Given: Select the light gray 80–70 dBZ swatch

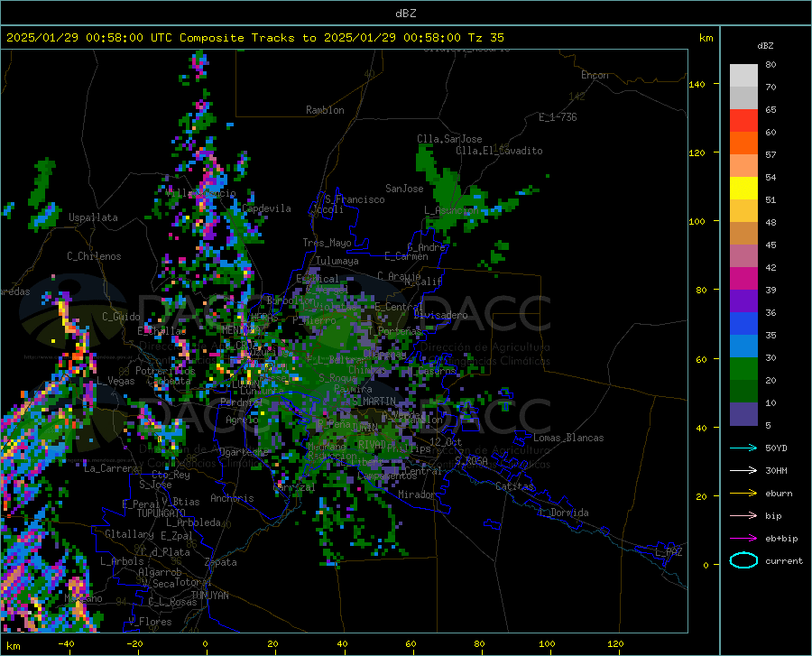Looking at the screenshot, I should 743,76.
